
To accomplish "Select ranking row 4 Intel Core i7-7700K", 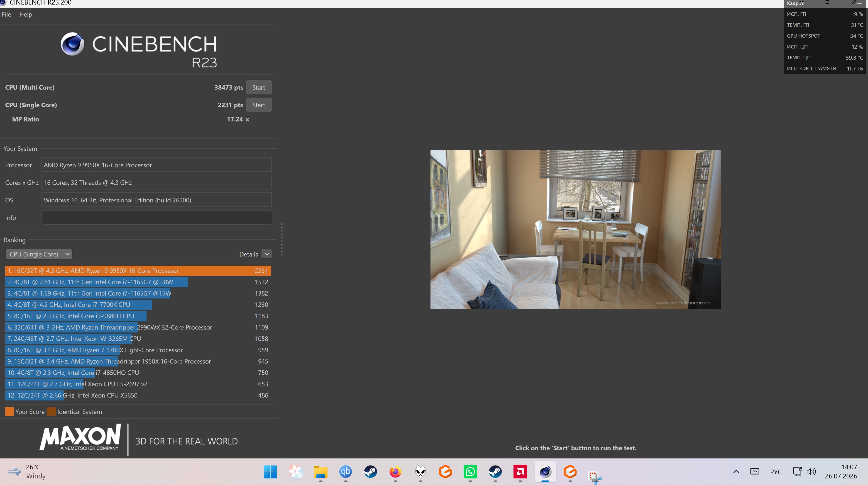I will tap(138, 305).
